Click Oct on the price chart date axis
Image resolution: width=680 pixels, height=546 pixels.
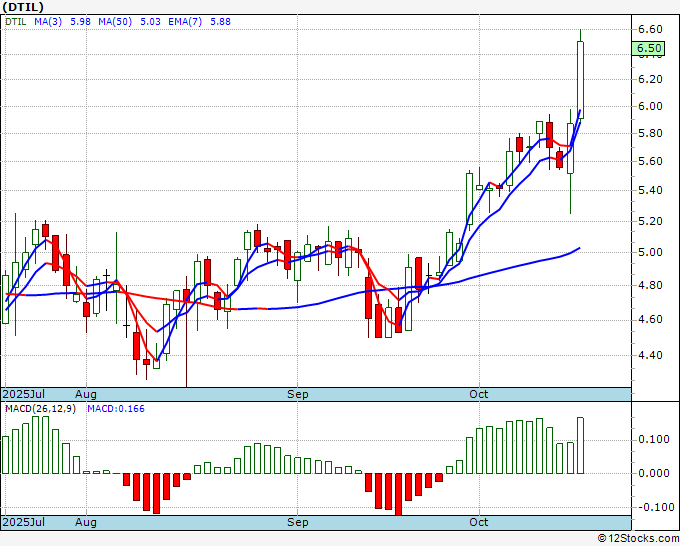pyautogui.click(x=479, y=394)
